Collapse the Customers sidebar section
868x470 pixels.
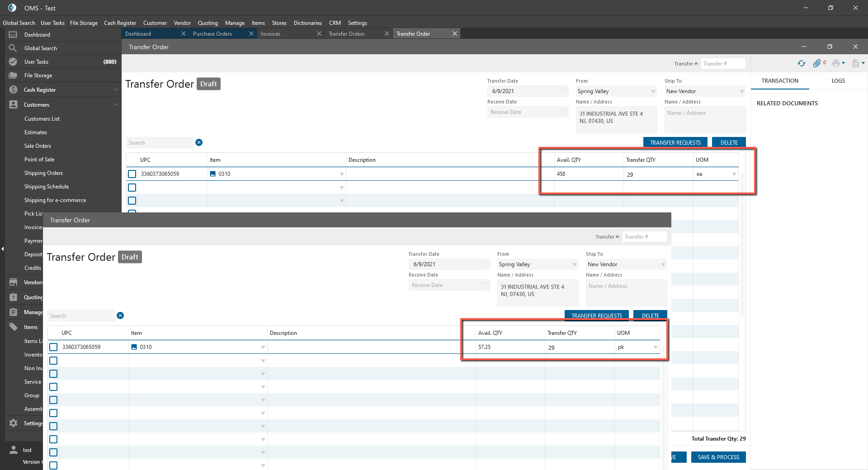(x=116, y=105)
